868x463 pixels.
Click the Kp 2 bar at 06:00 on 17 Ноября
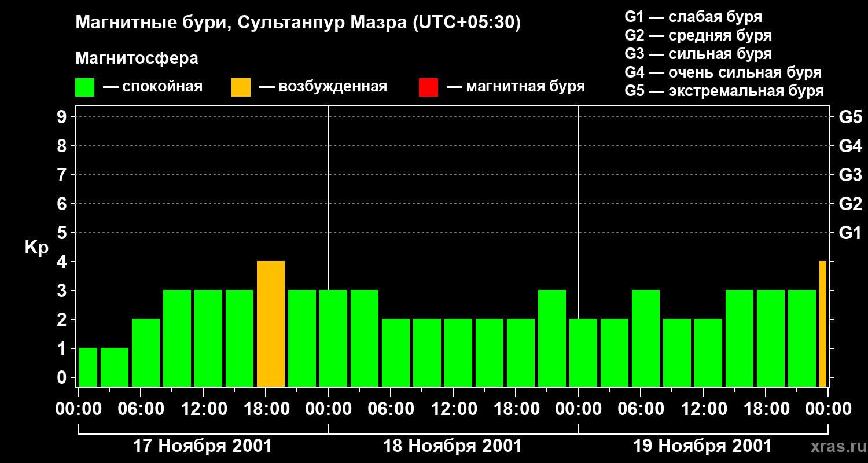tap(146, 352)
